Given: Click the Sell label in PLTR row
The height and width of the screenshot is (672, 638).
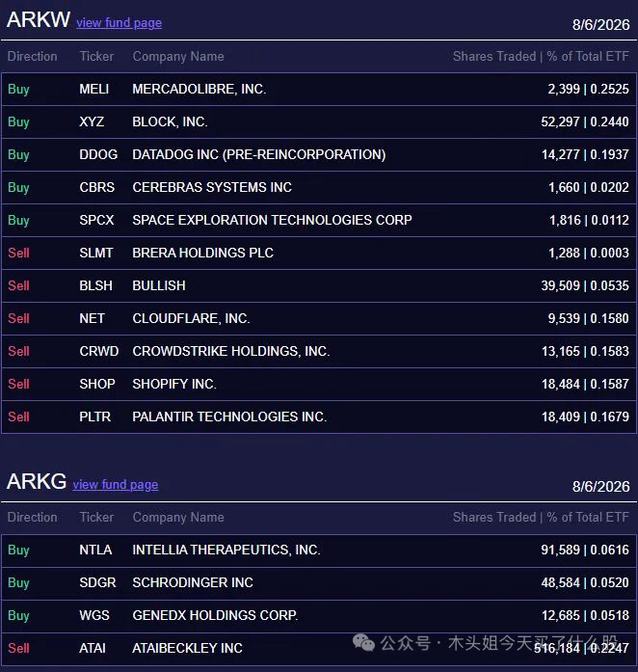Looking at the screenshot, I should click(18, 417).
